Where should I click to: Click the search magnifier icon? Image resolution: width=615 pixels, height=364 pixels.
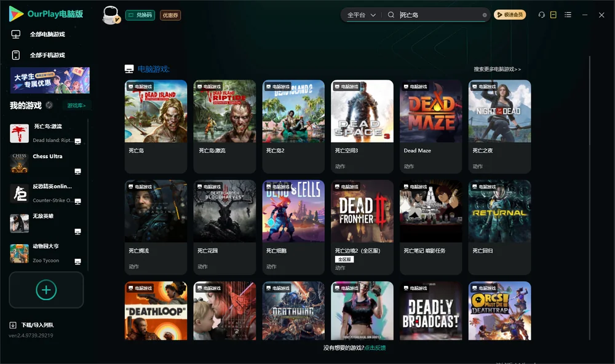pos(391,15)
